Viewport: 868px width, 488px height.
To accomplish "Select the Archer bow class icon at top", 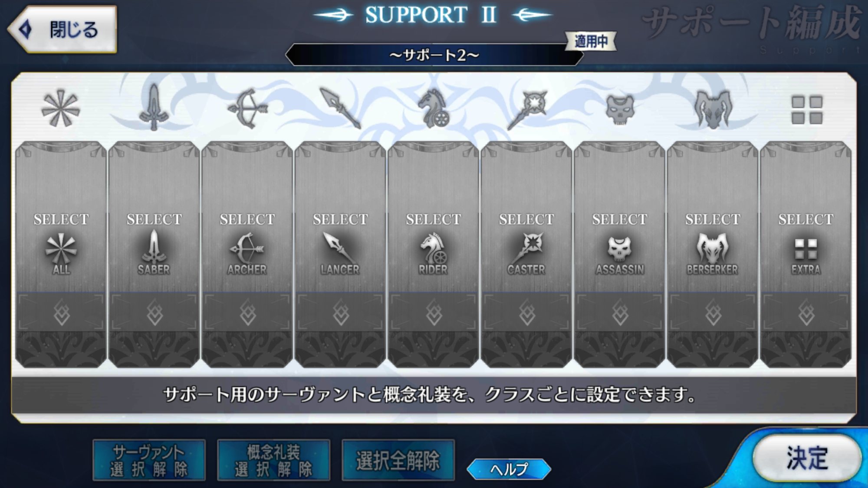I will click(247, 108).
